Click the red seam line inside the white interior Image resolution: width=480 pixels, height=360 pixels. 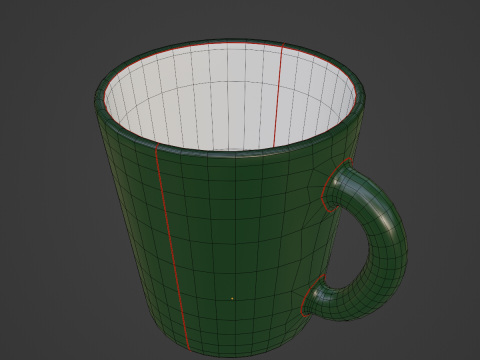[x=279, y=95]
